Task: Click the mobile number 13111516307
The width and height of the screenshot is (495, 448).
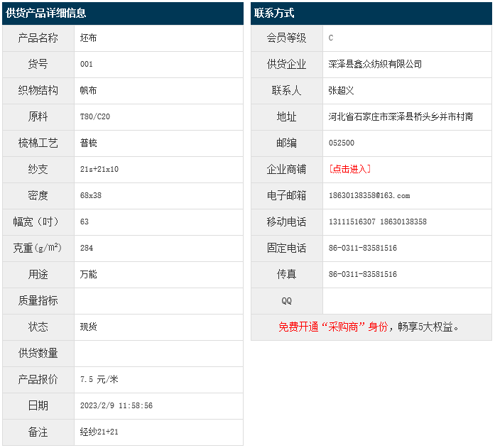Action: tap(352, 222)
